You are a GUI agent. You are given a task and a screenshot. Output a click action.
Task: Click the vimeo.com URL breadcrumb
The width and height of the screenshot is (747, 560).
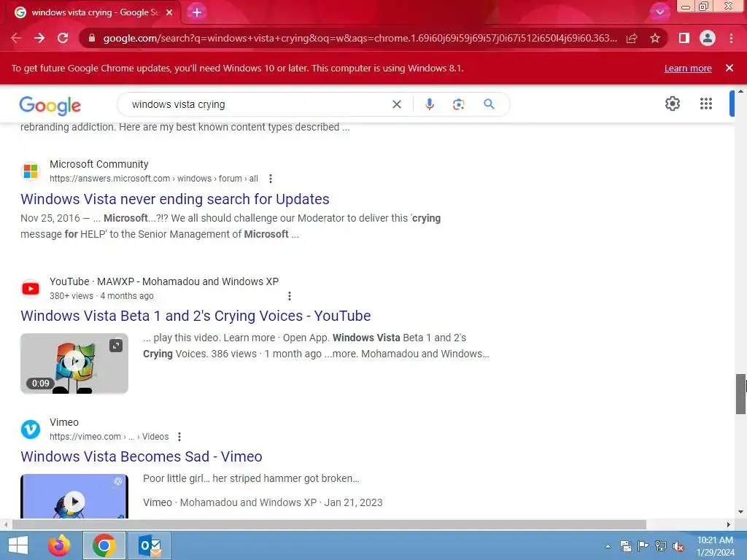[109, 437]
